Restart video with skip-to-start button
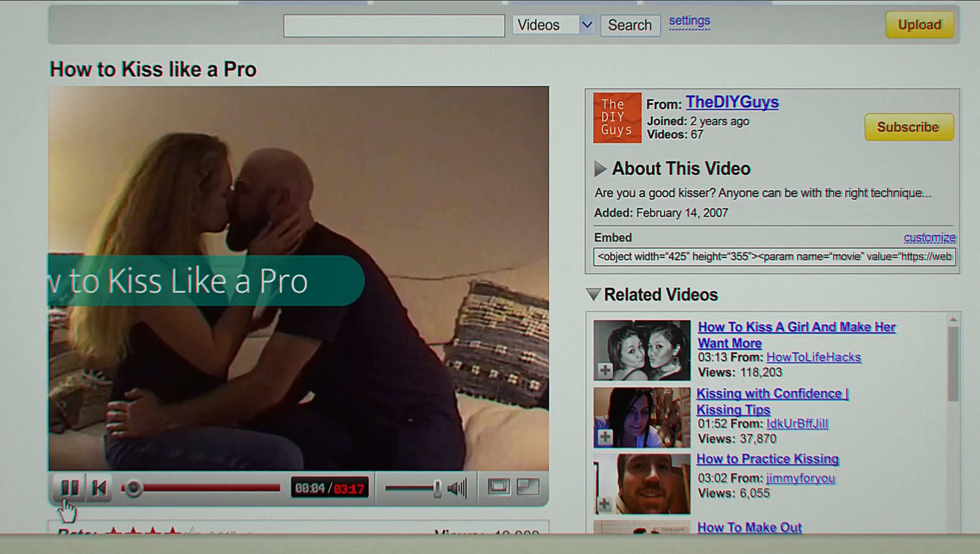 tap(100, 487)
